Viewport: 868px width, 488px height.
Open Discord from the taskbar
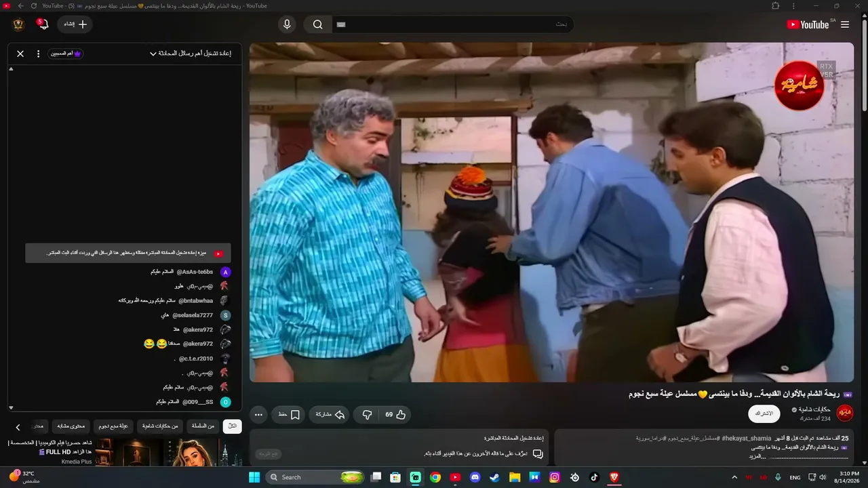(475, 477)
